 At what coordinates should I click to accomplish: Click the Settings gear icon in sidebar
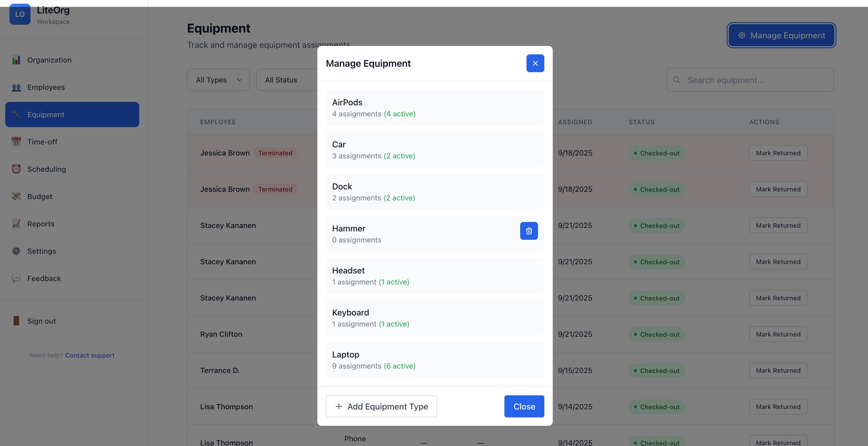point(16,251)
